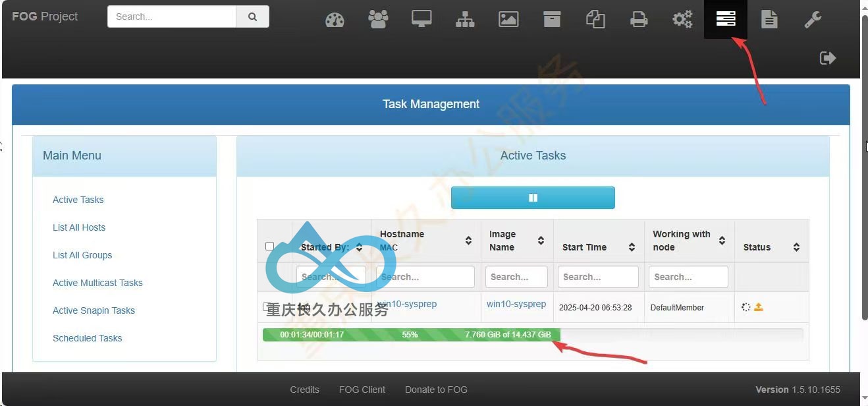Image resolution: width=868 pixels, height=406 pixels.
Task: Open the FOG Configuration wrench icon
Action: (x=813, y=19)
